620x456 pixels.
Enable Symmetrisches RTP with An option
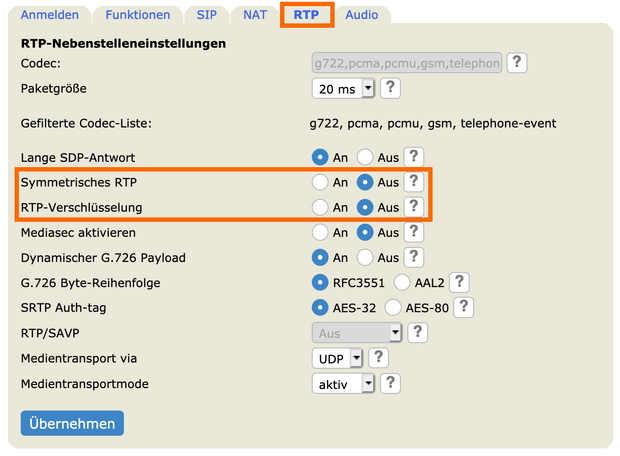[321, 182]
